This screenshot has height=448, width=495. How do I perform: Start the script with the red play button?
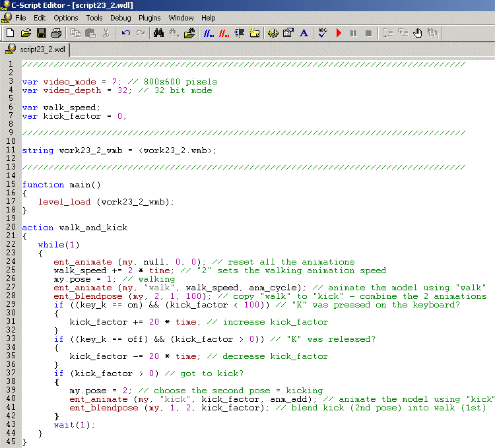(x=339, y=33)
